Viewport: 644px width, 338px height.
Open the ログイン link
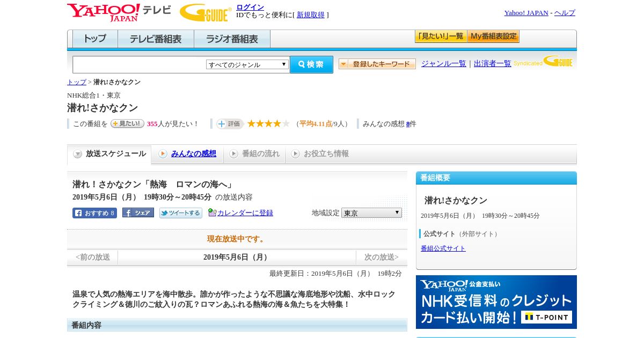(250, 7)
